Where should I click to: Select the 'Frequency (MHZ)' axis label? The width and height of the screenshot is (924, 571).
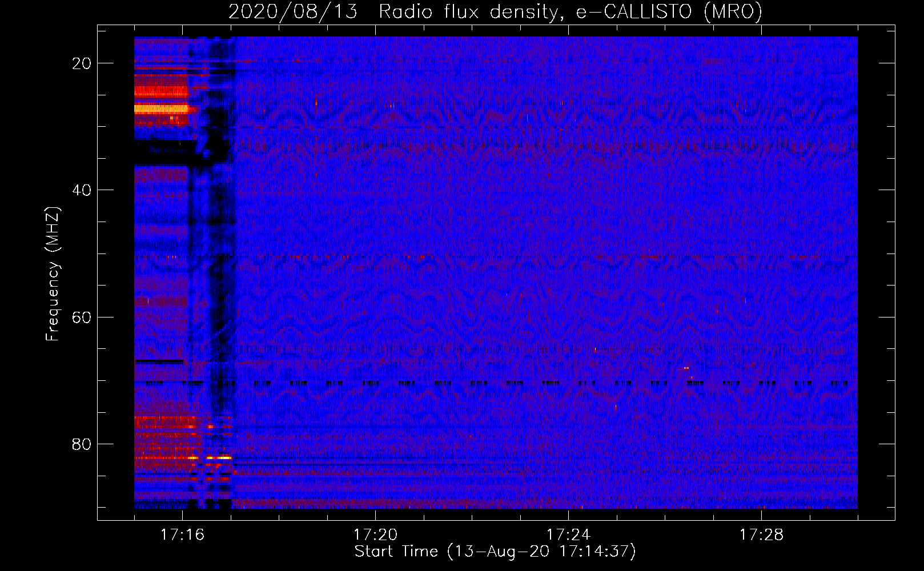pyautogui.click(x=53, y=274)
